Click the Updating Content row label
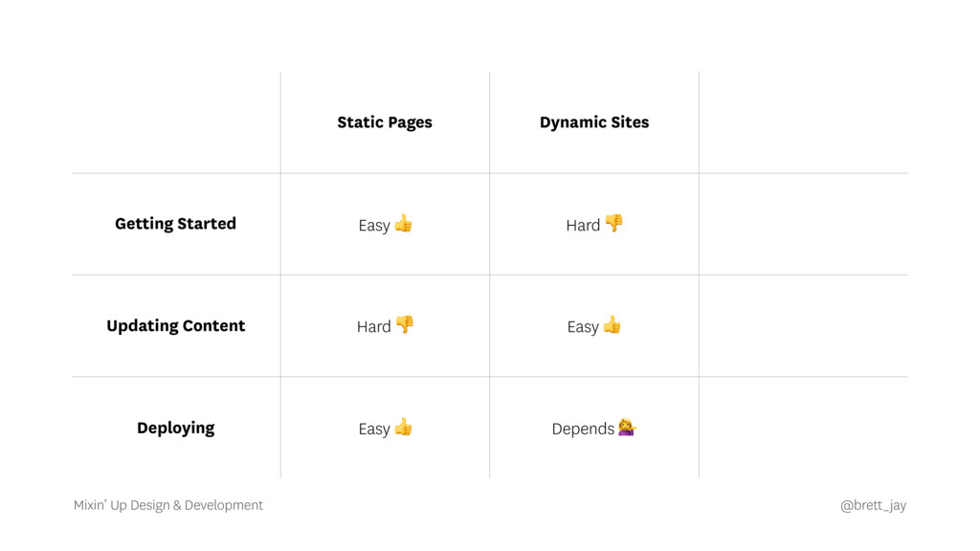 click(175, 326)
